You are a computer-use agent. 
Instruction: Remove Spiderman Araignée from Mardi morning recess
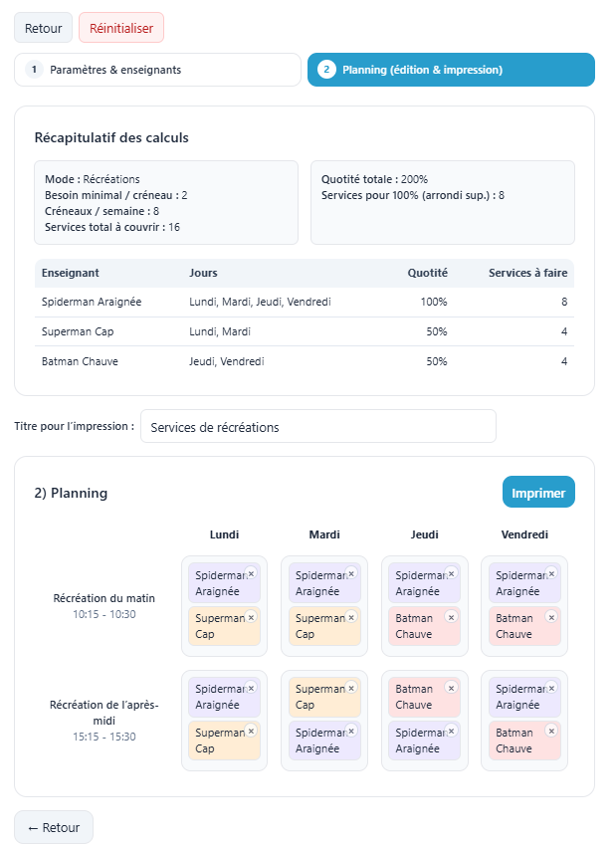[351, 574]
